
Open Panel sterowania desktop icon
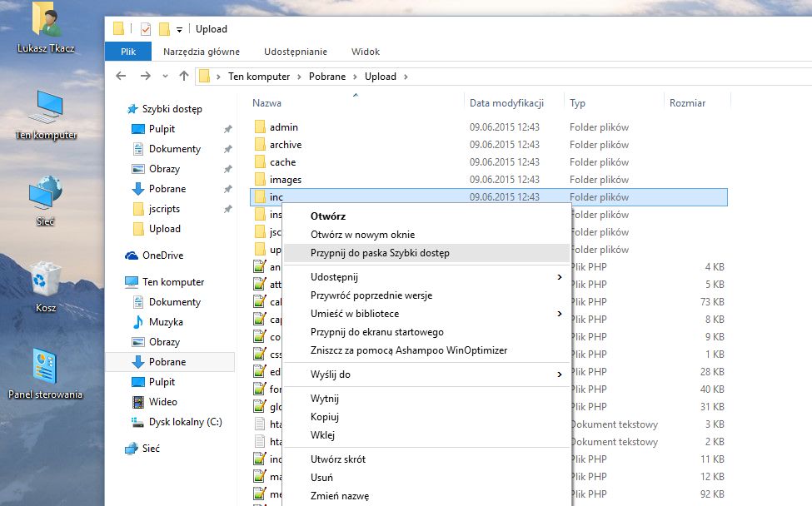click(x=45, y=366)
